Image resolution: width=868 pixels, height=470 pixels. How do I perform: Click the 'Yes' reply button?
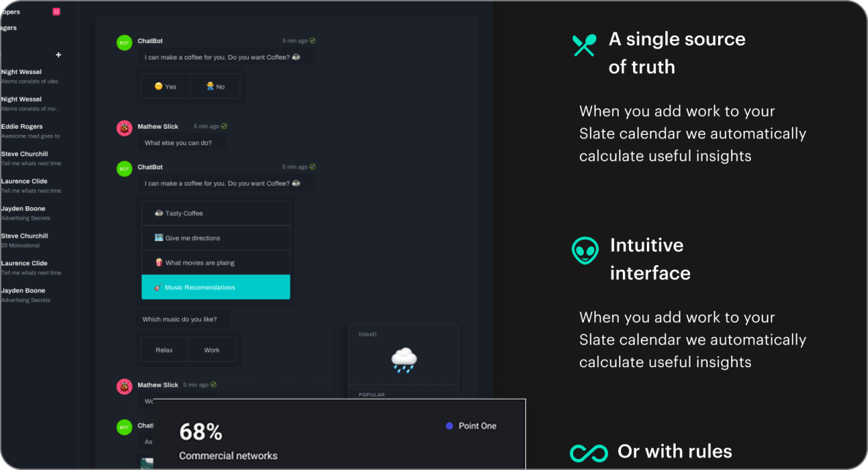(165, 86)
